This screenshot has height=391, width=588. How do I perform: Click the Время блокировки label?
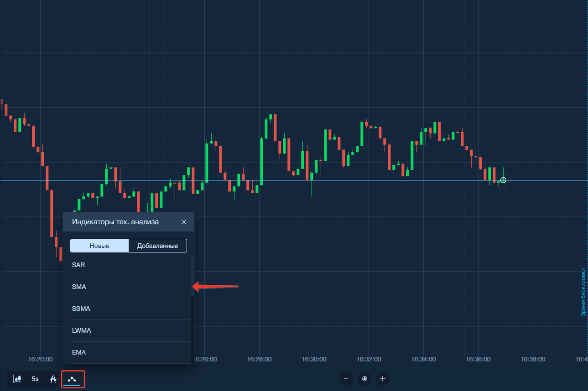pos(583,292)
